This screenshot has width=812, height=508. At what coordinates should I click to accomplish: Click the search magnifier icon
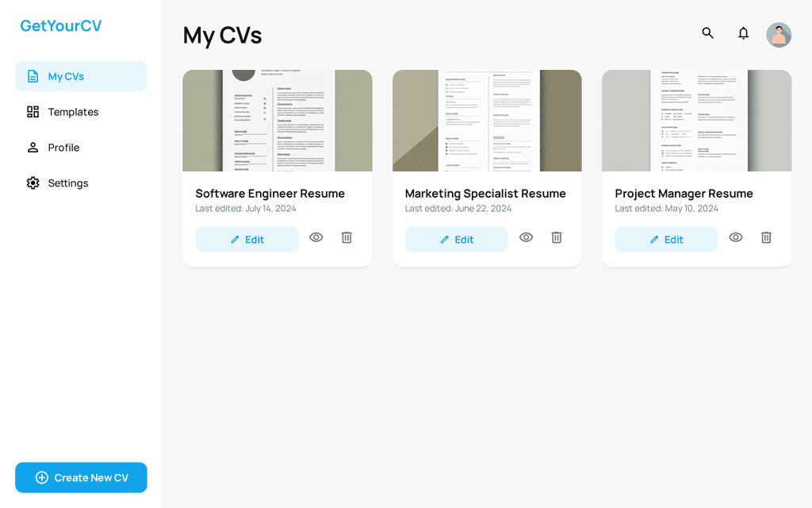(x=708, y=33)
